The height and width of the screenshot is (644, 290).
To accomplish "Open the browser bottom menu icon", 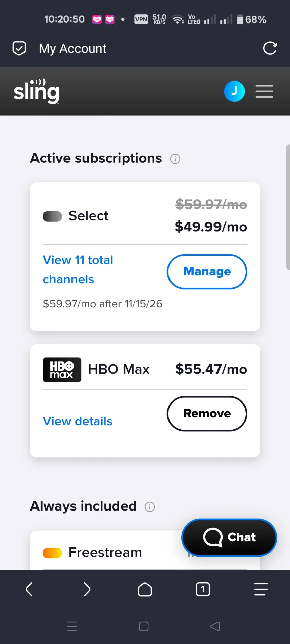I will (x=261, y=589).
